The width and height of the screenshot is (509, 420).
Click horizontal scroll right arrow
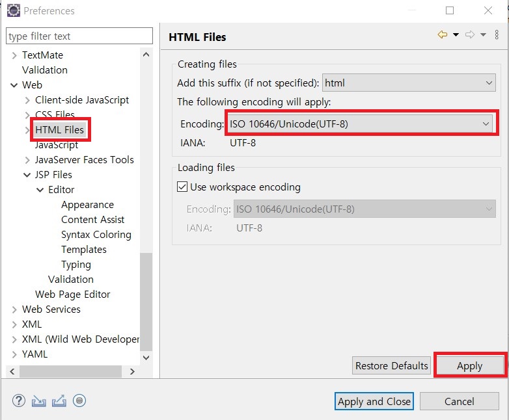(132, 371)
